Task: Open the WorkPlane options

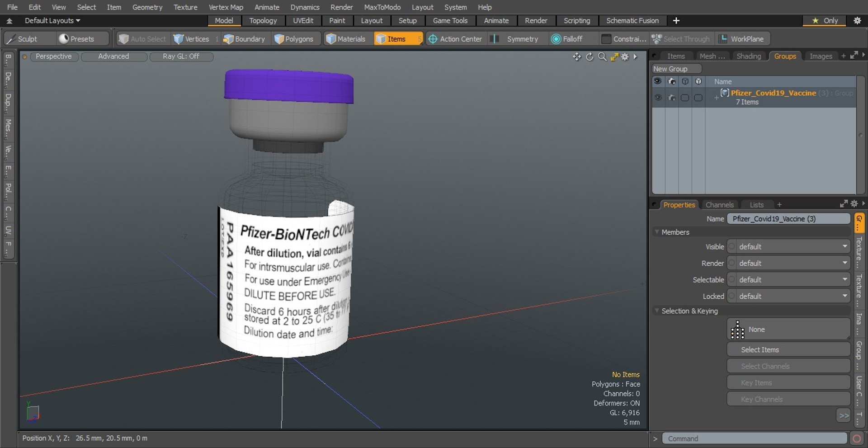Action: [x=743, y=39]
